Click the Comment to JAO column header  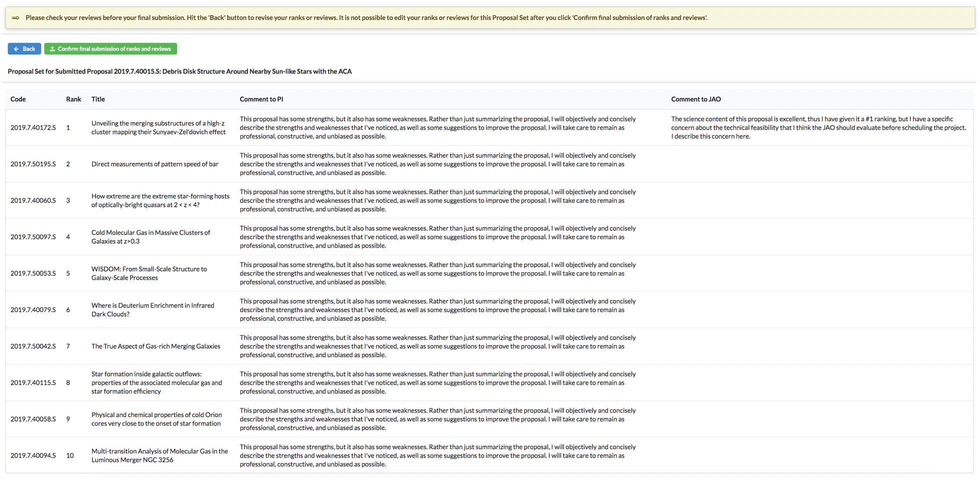click(695, 99)
